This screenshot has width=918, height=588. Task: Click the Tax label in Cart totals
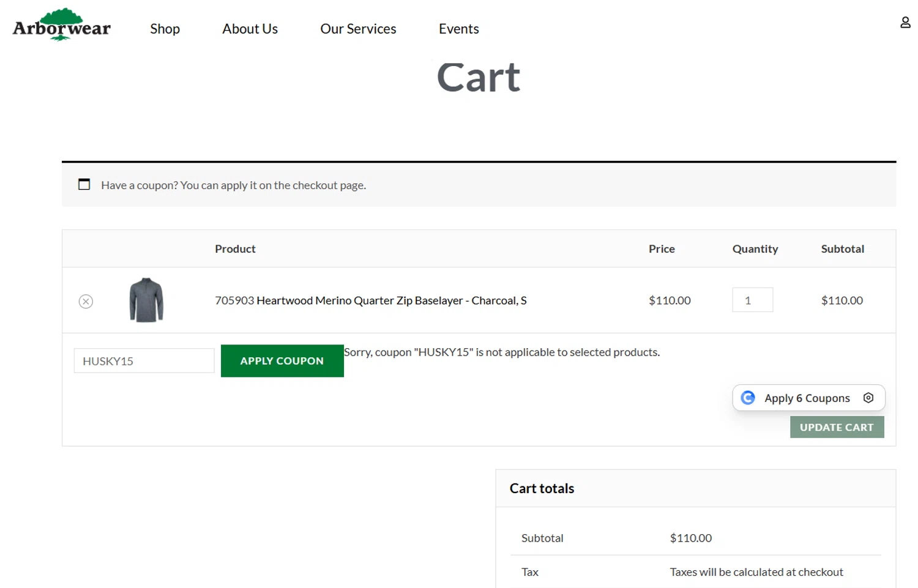pos(530,572)
